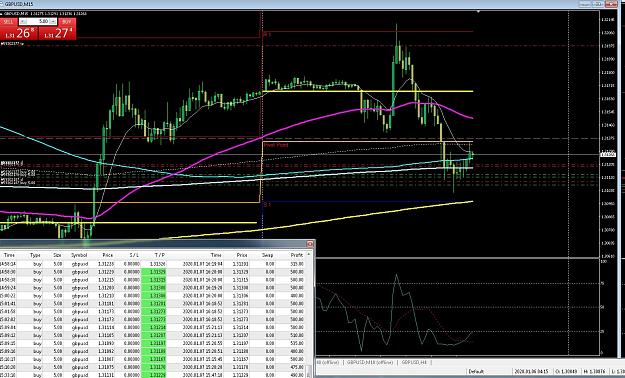This screenshot has height=378, width=625.
Task: Click the Default profile status bar entry
Action: [x=476, y=372]
